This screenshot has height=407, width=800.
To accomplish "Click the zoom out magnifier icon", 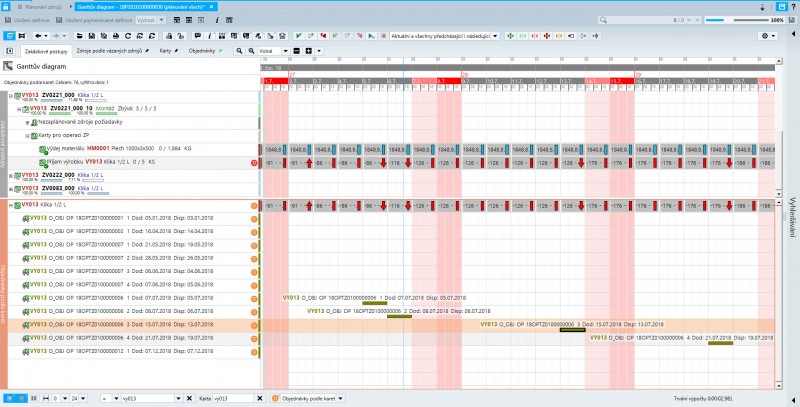I will (250, 50).
